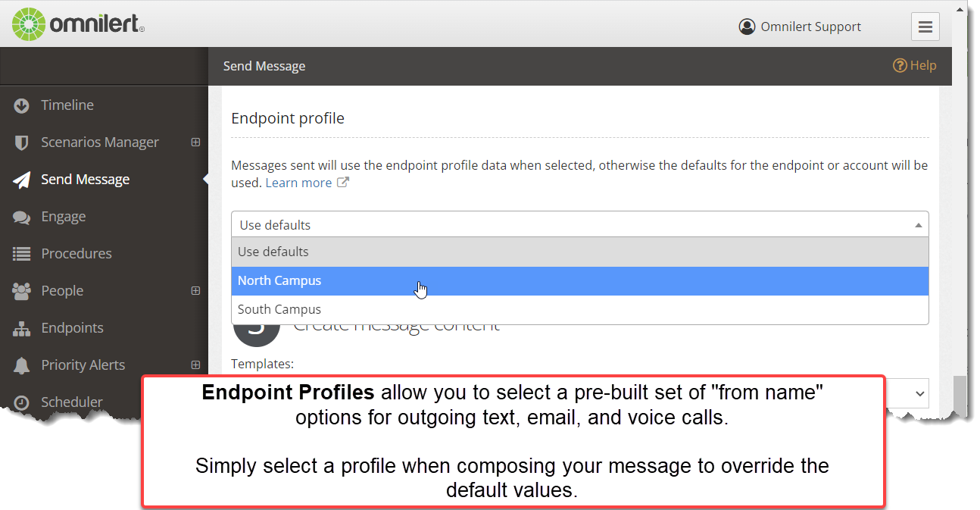Click the Engage chat bubbles icon
The image size is (980, 510).
coord(21,217)
